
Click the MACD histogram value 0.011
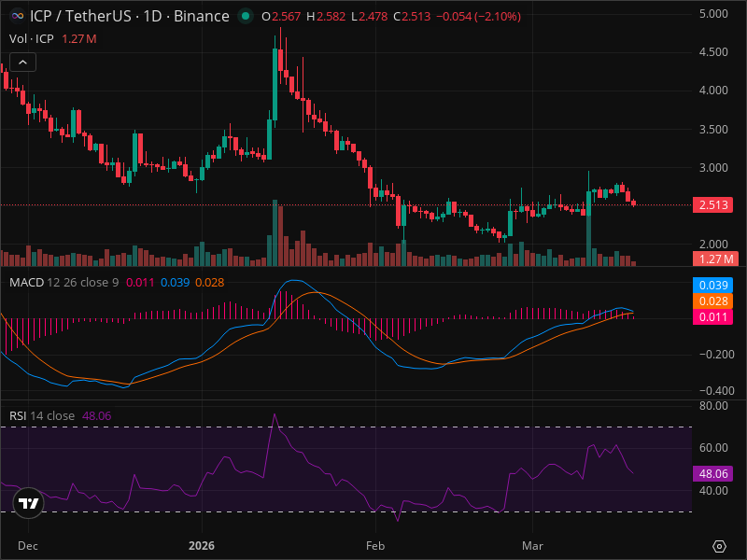pyautogui.click(x=140, y=283)
